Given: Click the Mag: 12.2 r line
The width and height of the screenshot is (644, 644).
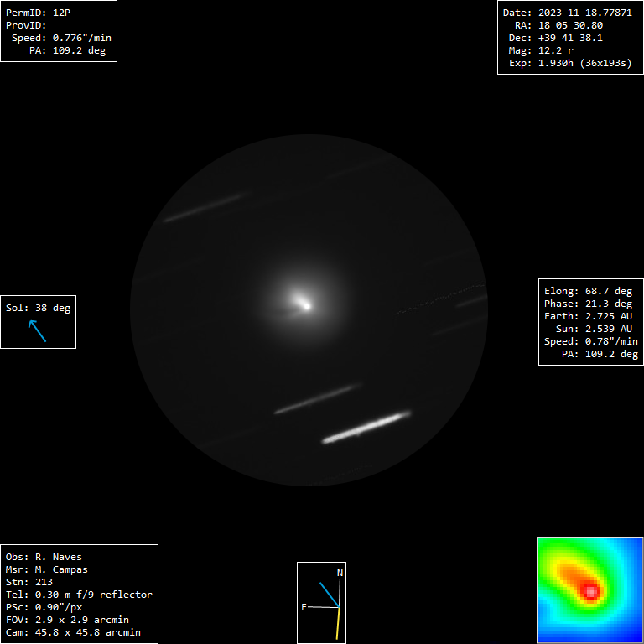Looking at the screenshot, I should (541, 50).
